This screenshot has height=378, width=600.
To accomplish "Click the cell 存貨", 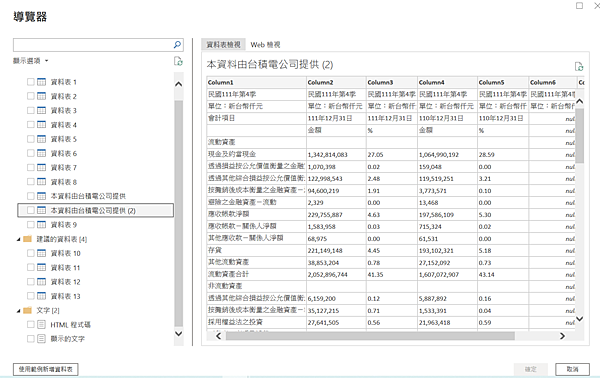I will click(256, 250).
